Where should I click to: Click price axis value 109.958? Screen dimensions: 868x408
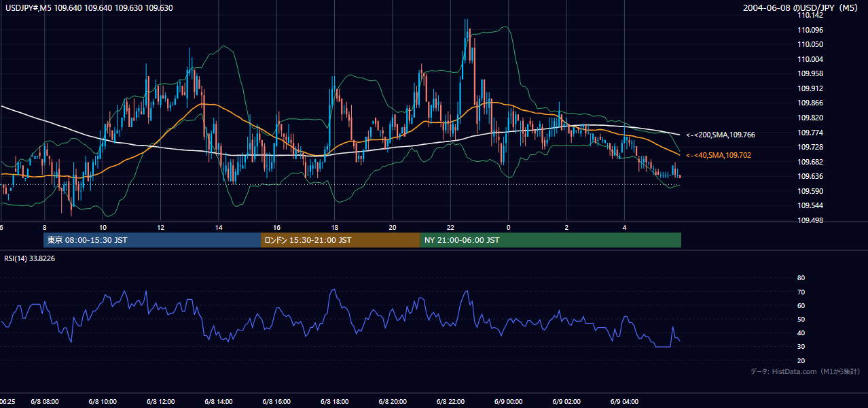click(810, 73)
